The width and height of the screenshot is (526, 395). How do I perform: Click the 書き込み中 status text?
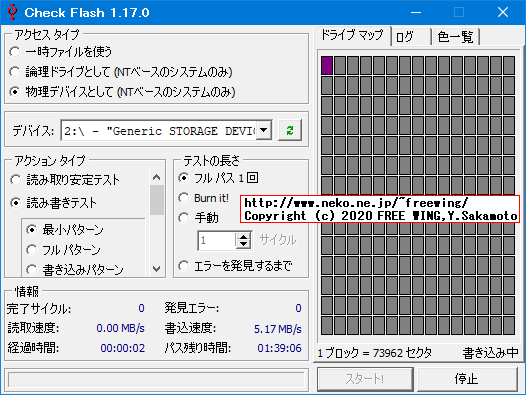point(490,353)
